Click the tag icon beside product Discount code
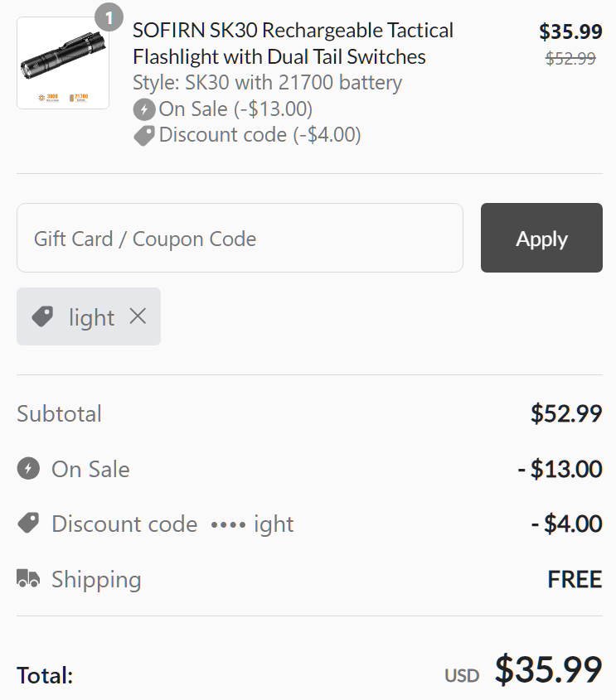Screen dimensions: 616x700 click(144, 135)
